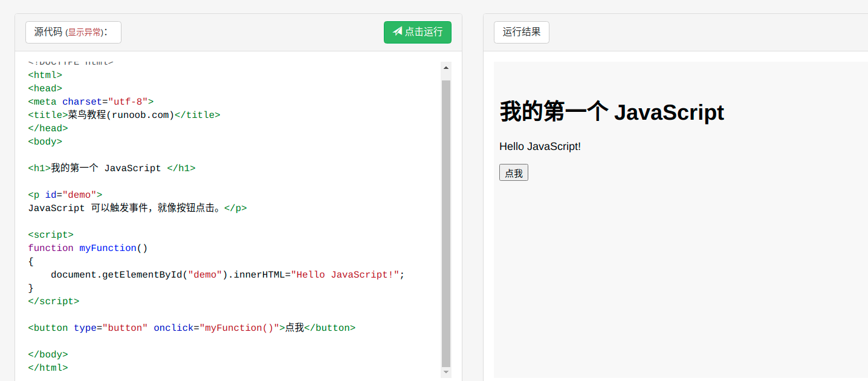This screenshot has width=868, height=381.
Task: Click the 点我 button in the result pane
Action: pos(514,172)
